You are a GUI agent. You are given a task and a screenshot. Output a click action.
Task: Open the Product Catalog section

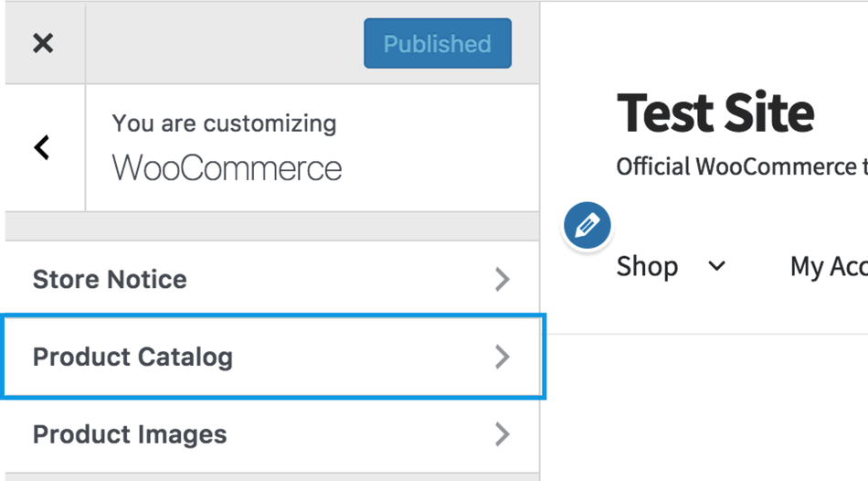click(132, 357)
